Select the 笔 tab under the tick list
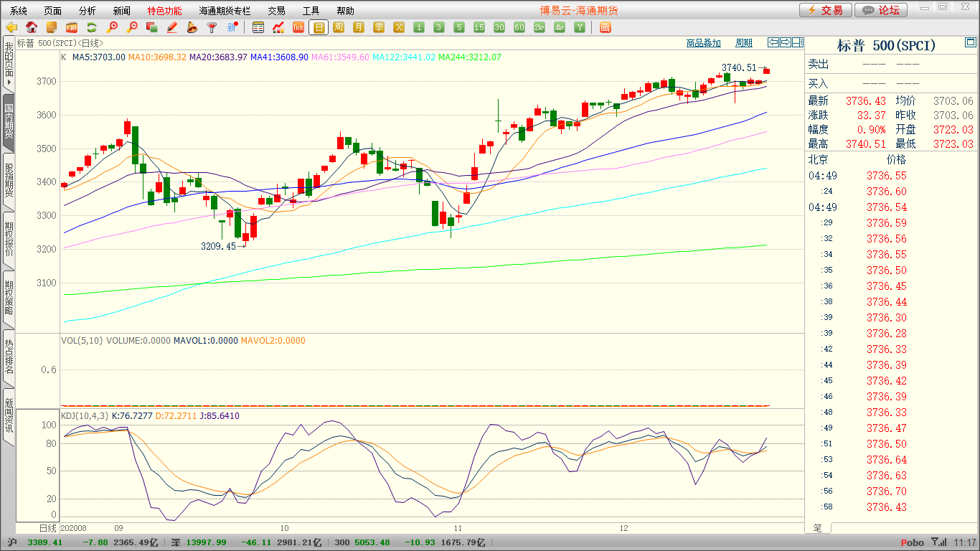 tap(818, 528)
